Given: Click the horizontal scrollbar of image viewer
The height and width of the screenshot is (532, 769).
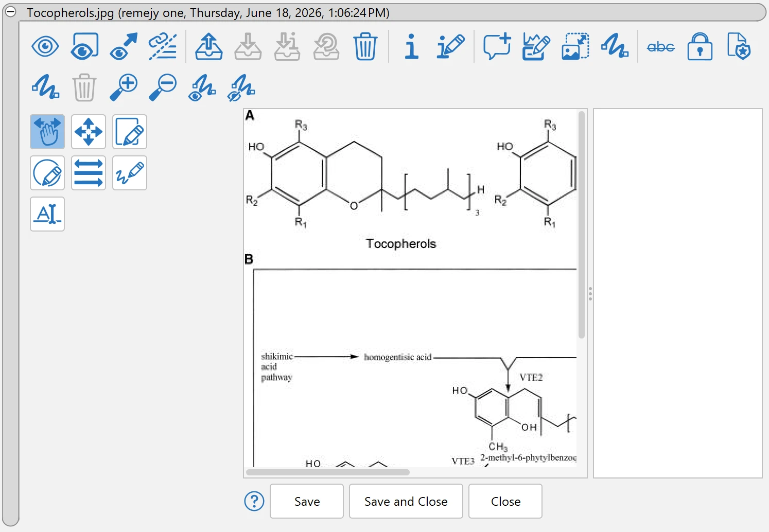Looking at the screenshot, I should point(328,472).
